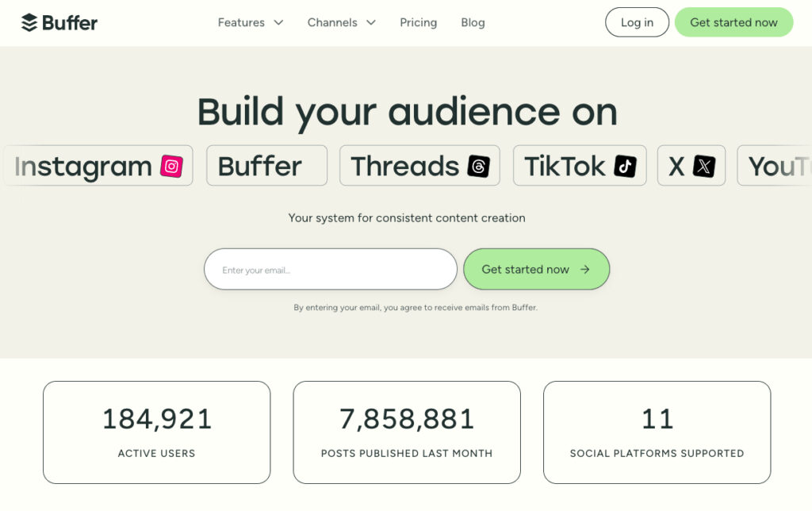This screenshot has width=812, height=511.
Task: Focus the Enter your email field
Action: click(331, 270)
